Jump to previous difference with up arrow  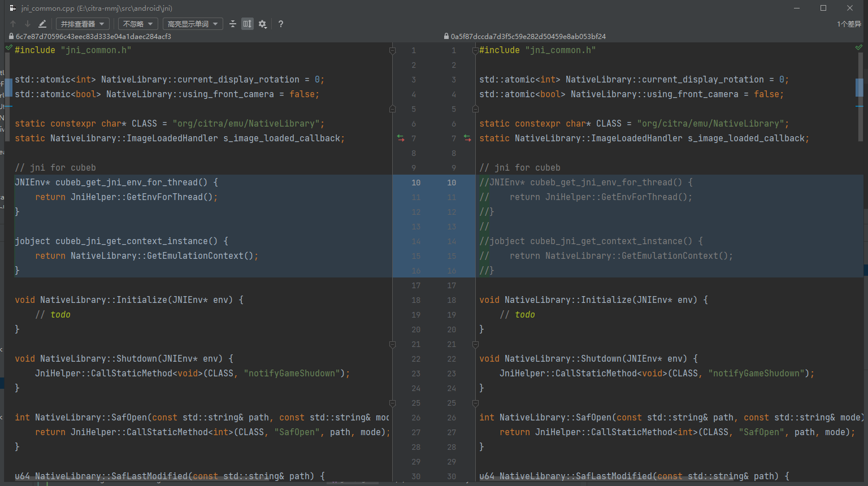click(x=12, y=24)
